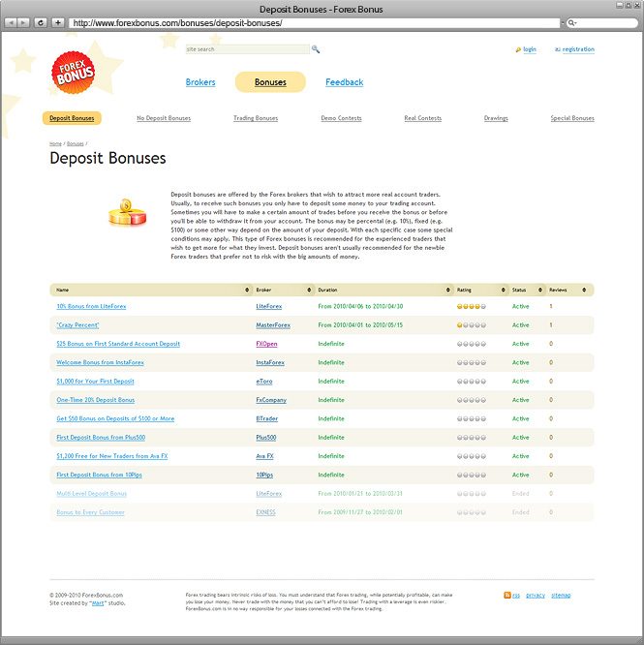Select the Demo Contests tab
The height and width of the screenshot is (645, 644).
point(341,118)
